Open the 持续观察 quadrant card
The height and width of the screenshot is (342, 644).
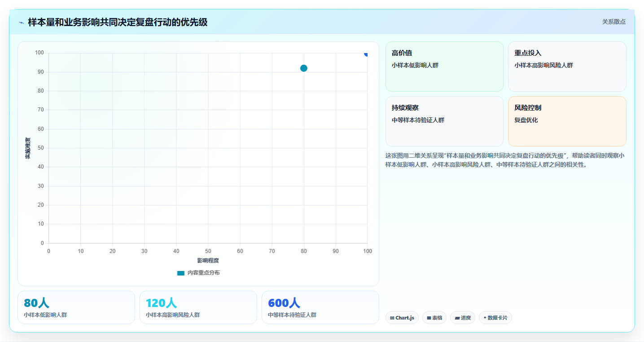(x=444, y=121)
